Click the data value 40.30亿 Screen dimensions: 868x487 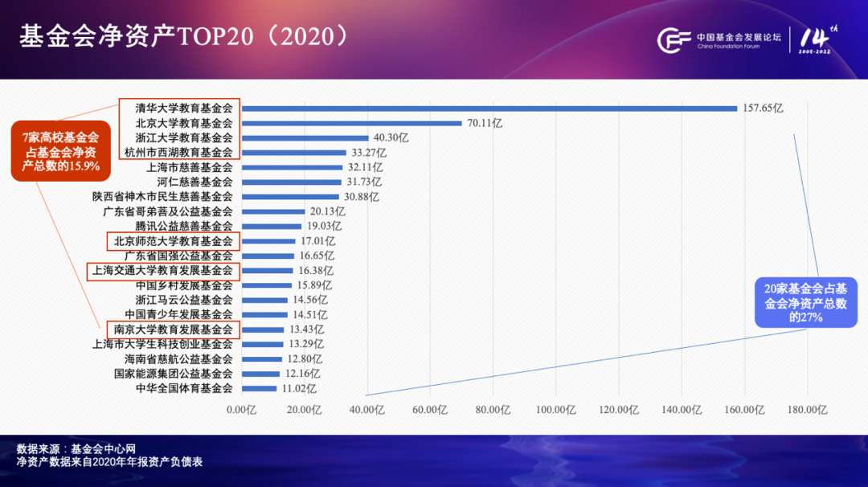[x=391, y=137]
